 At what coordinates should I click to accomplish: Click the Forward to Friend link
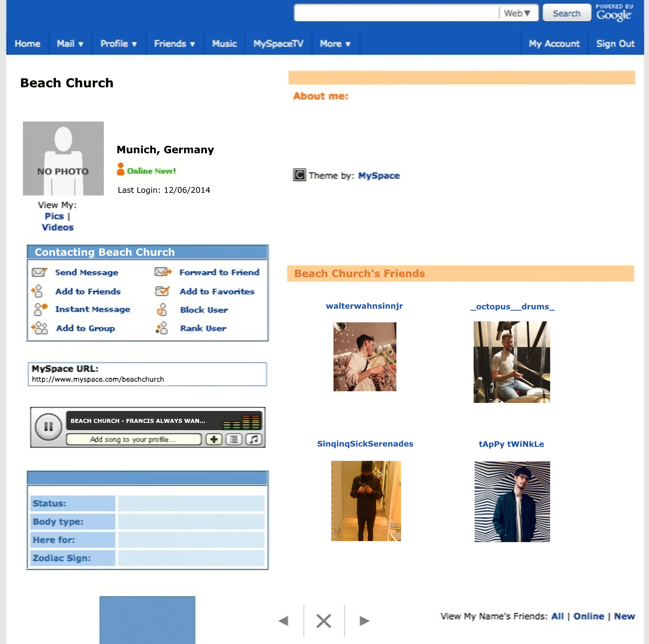219,272
